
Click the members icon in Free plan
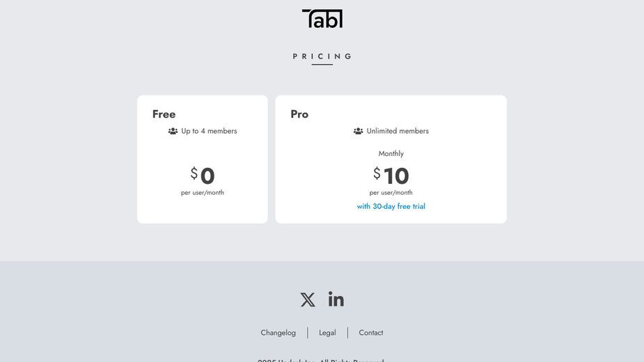coord(173,131)
